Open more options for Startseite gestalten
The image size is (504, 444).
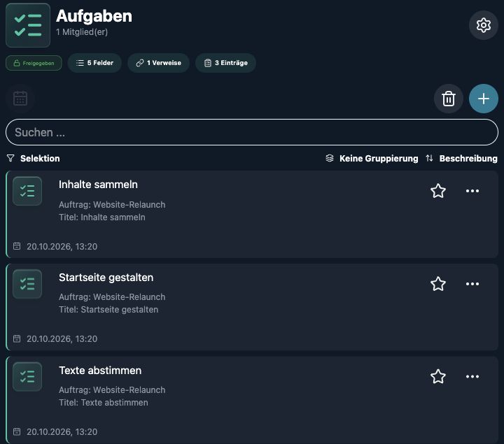472,284
